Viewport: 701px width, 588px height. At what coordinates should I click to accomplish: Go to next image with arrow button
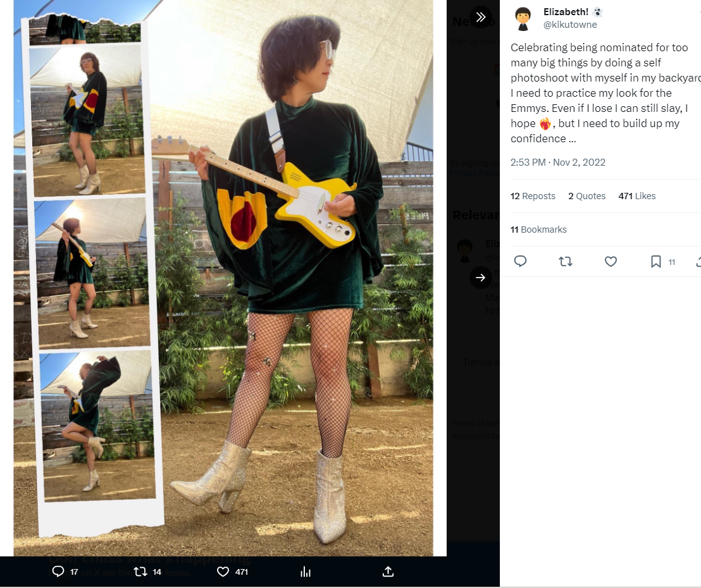coord(481,278)
